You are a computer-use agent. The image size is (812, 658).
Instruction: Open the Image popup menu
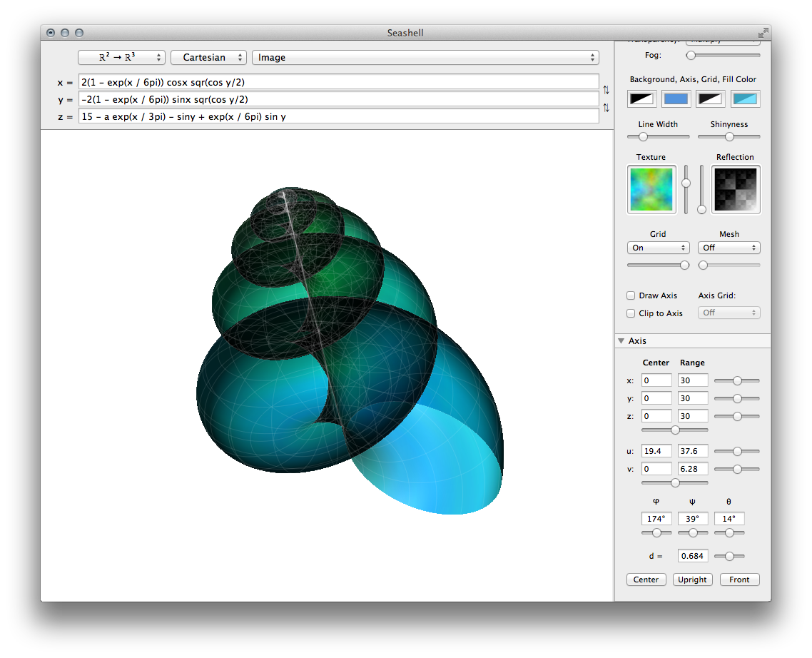(x=425, y=57)
